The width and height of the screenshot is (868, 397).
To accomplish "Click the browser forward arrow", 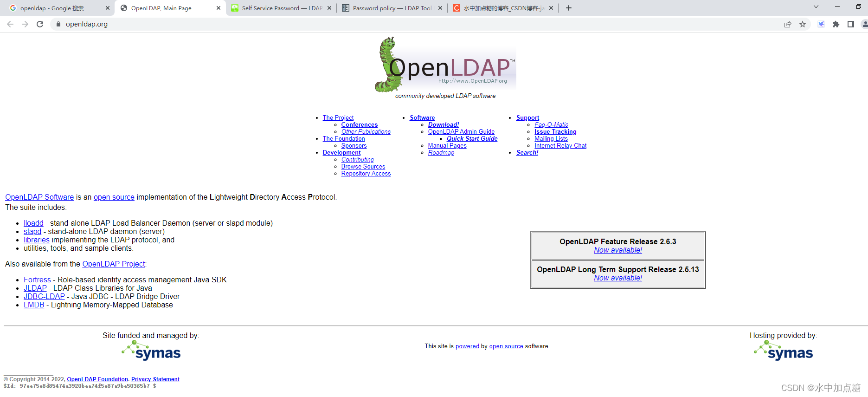I will pos(25,24).
